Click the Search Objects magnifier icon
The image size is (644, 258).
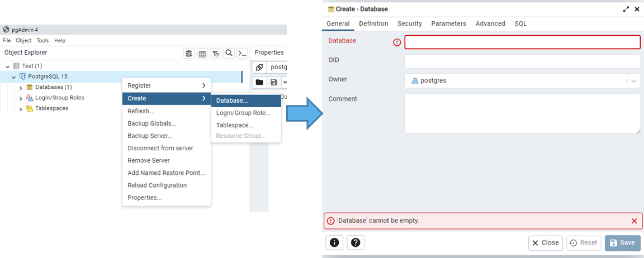tap(229, 53)
